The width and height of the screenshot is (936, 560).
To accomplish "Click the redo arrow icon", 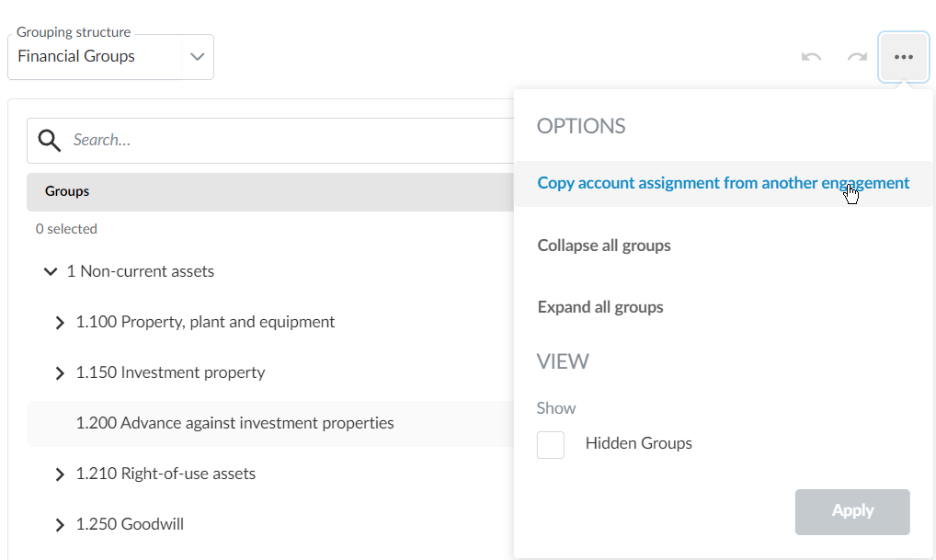I will coord(856,56).
